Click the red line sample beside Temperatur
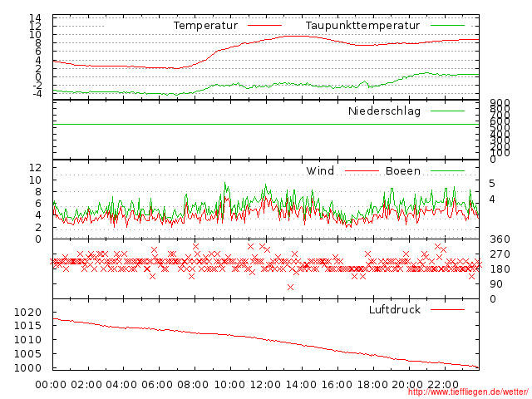 (264, 26)
